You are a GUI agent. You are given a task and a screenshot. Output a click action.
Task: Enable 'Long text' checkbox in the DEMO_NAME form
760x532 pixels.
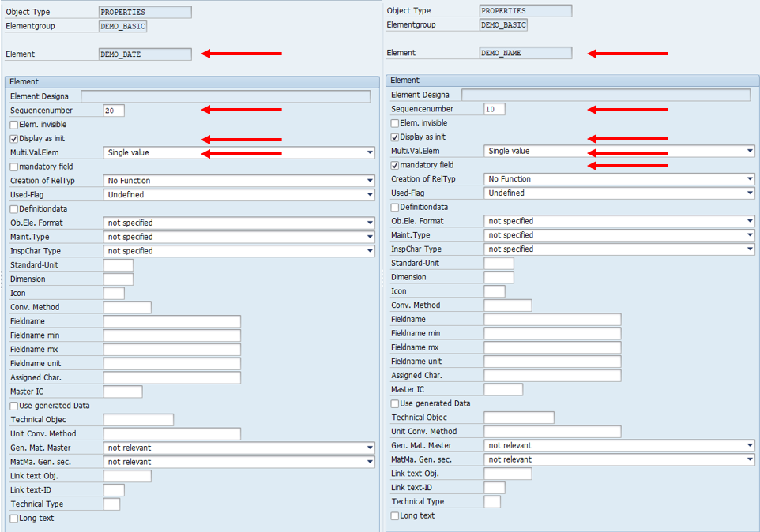pyautogui.click(x=395, y=516)
